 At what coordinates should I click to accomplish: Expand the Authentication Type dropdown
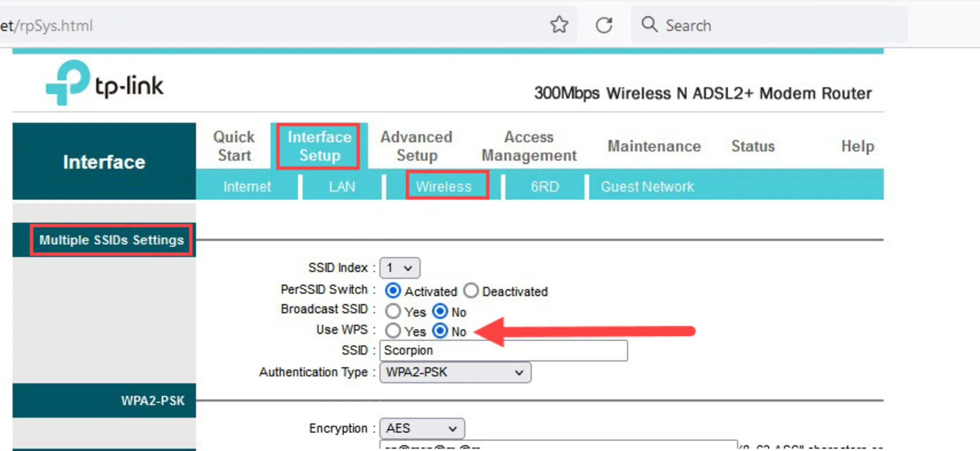pos(455,372)
